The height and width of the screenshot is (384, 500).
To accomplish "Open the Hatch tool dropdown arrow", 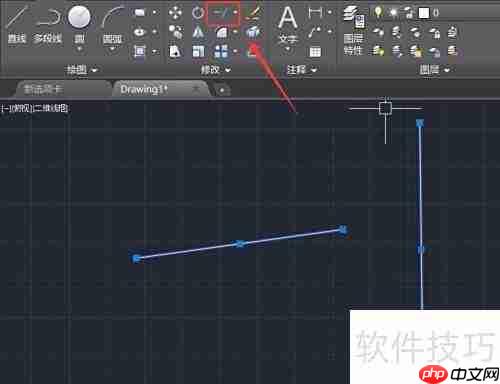I will 154,52.
